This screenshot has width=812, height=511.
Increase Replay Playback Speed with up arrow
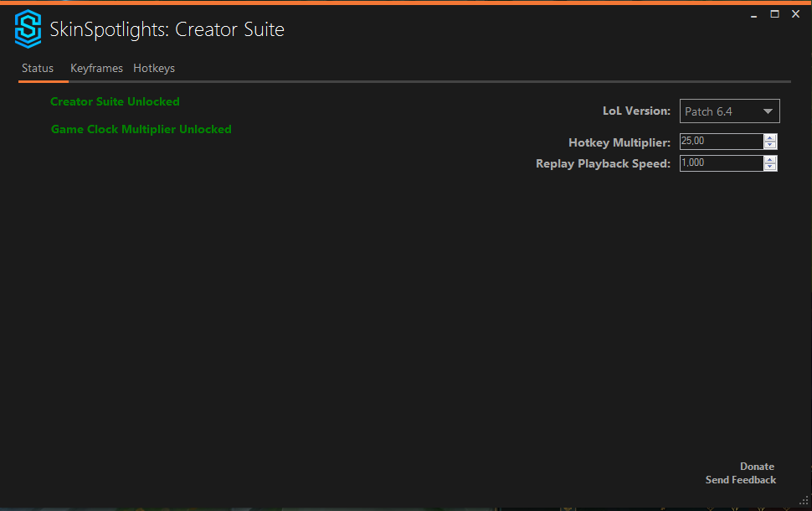(x=770, y=160)
